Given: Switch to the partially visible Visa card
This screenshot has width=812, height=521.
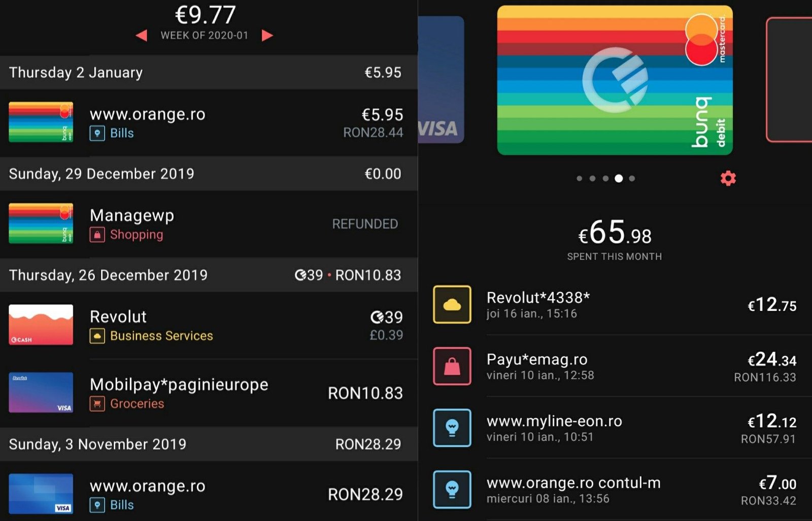Looking at the screenshot, I should (441, 80).
